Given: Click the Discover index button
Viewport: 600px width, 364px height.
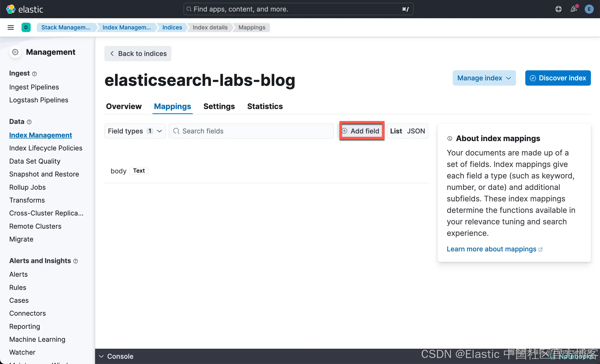Looking at the screenshot, I should tap(558, 78).
